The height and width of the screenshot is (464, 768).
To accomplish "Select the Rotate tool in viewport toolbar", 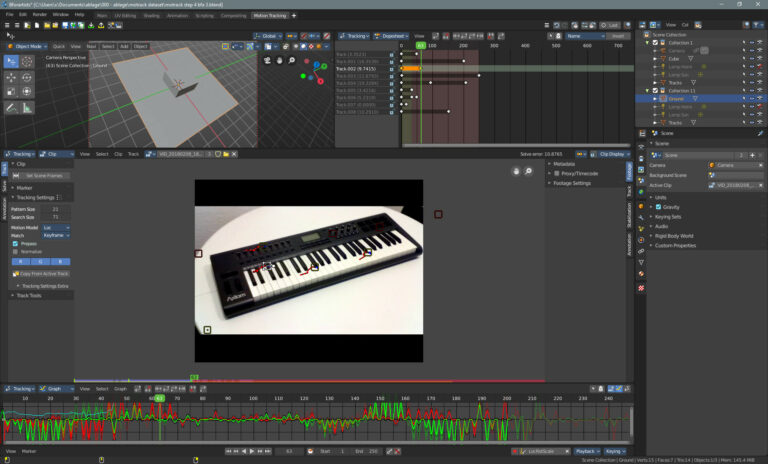I will (x=26, y=77).
